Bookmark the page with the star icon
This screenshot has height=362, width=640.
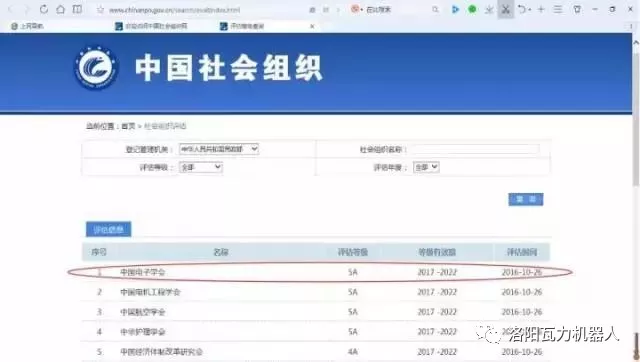(100, 9)
